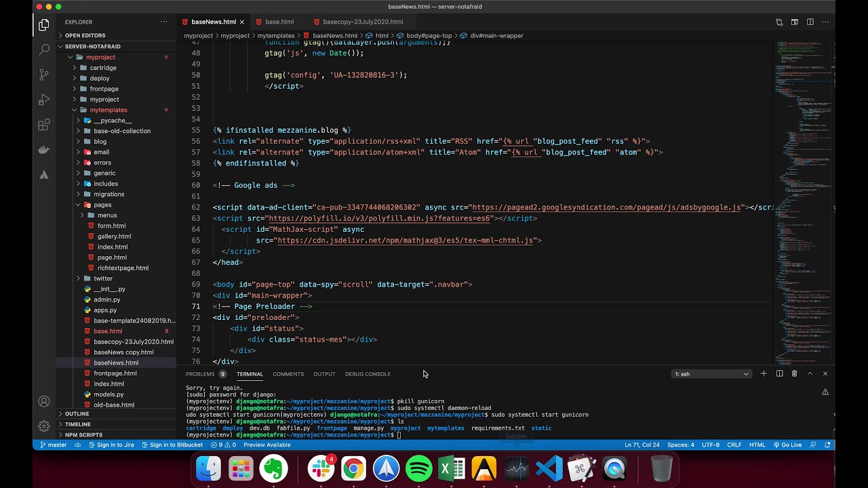The image size is (868, 488).
Task: Click Spaces: 4 indentation setting
Action: (681, 445)
